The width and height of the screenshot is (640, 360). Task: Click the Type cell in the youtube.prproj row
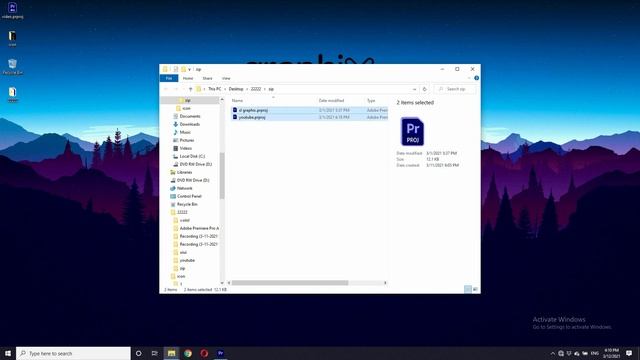pos(377,117)
